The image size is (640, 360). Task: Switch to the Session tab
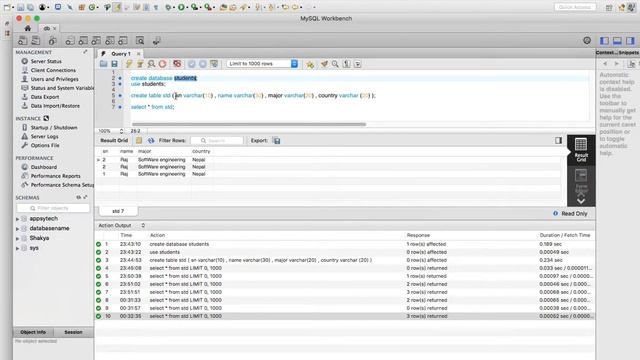click(x=73, y=332)
